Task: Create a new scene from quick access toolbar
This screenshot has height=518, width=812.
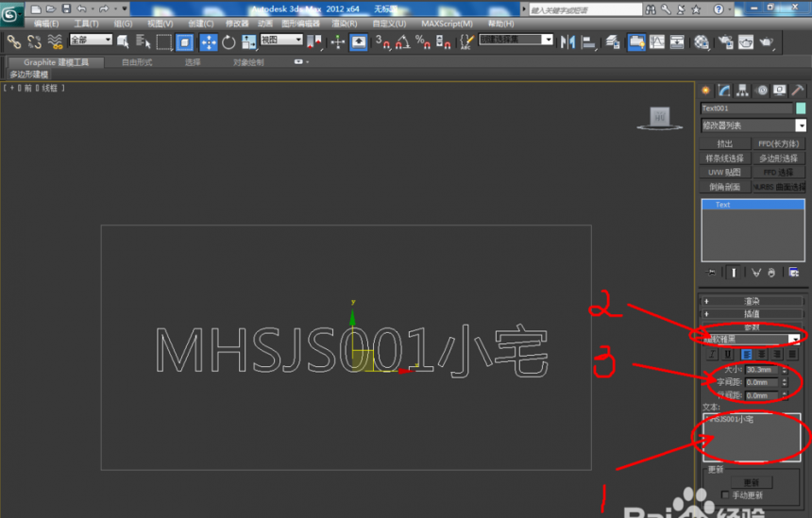Action: (x=36, y=8)
